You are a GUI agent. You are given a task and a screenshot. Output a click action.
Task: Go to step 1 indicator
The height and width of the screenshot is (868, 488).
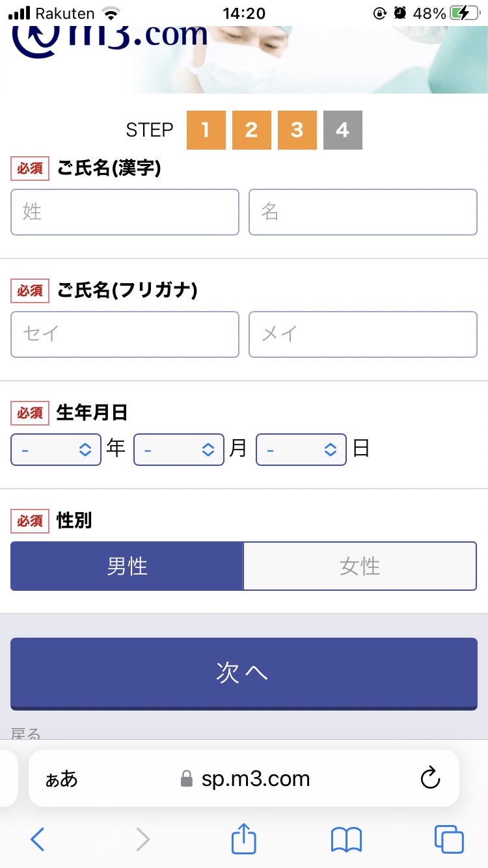pos(206,130)
